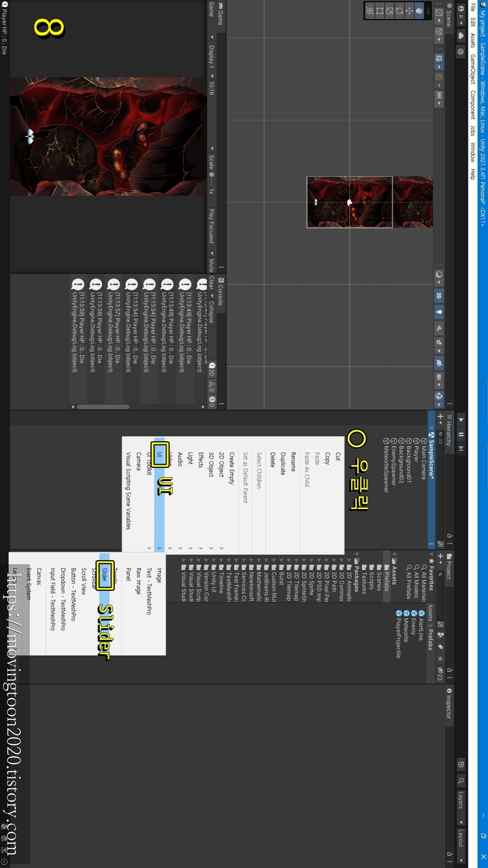Open the Layout dropdown
Viewport: 488px width, 868px height.
[461, 845]
